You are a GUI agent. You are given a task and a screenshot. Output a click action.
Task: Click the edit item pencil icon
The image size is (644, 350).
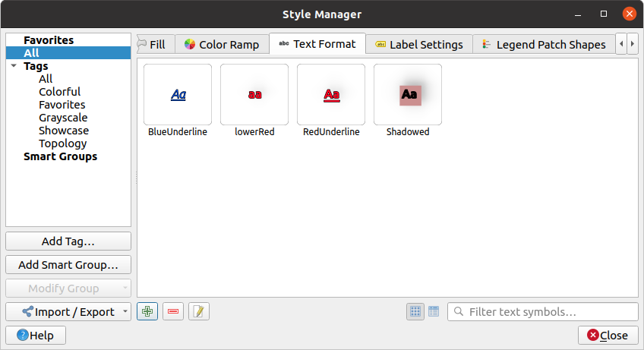click(199, 311)
